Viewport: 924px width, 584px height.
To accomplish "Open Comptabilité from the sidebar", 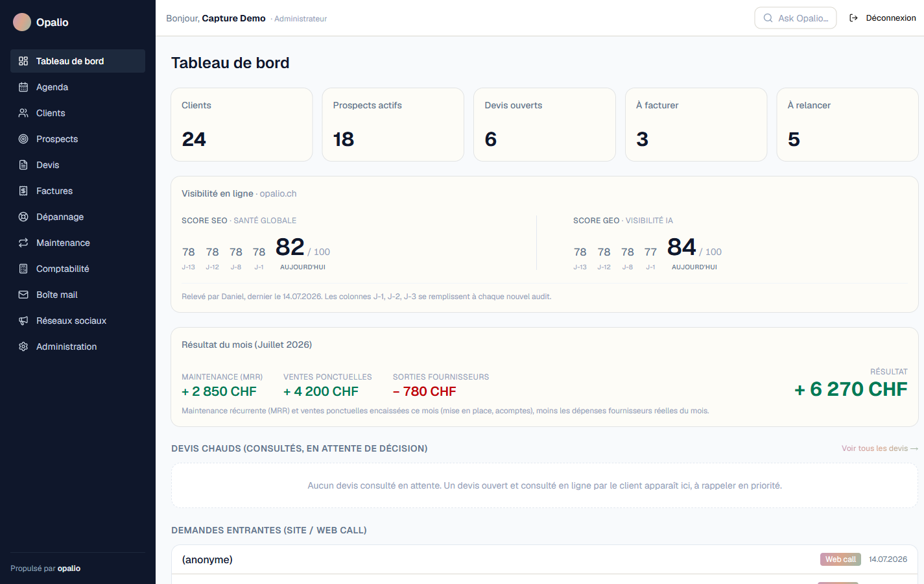I will tap(78, 269).
